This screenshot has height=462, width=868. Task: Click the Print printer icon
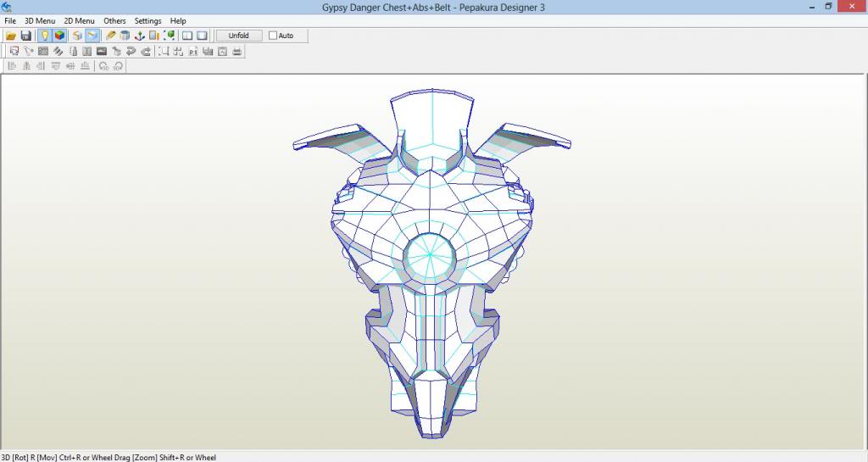[x=237, y=52]
